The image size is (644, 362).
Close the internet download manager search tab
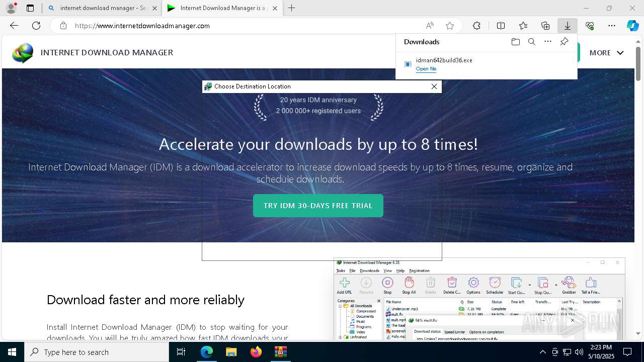pyautogui.click(x=154, y=8)
